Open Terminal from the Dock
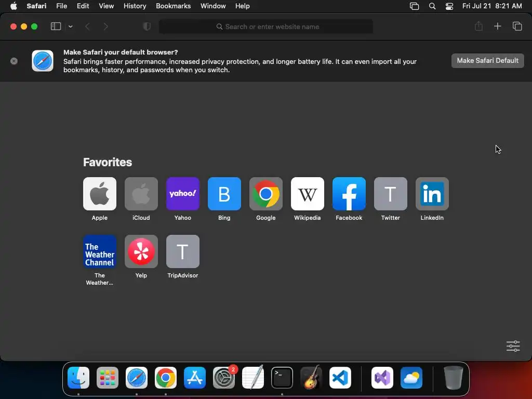The height and width of the screenshot is (399, 532). 282,378
